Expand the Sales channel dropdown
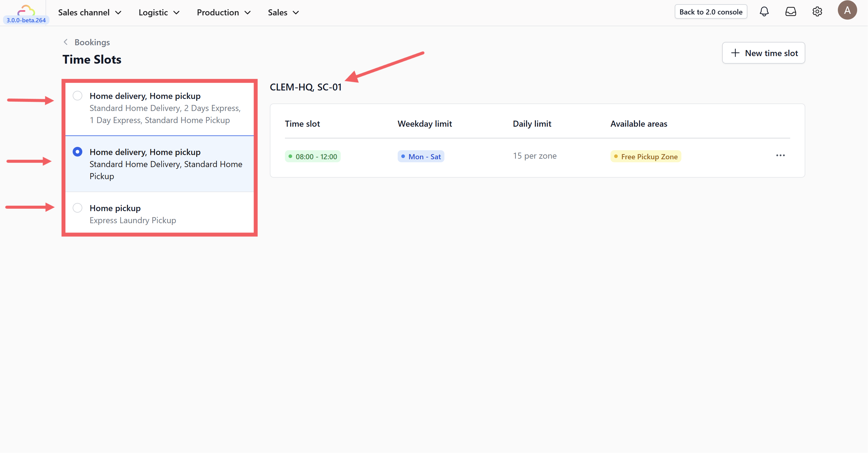Screen dimensions: 868x453 [90, 12]
